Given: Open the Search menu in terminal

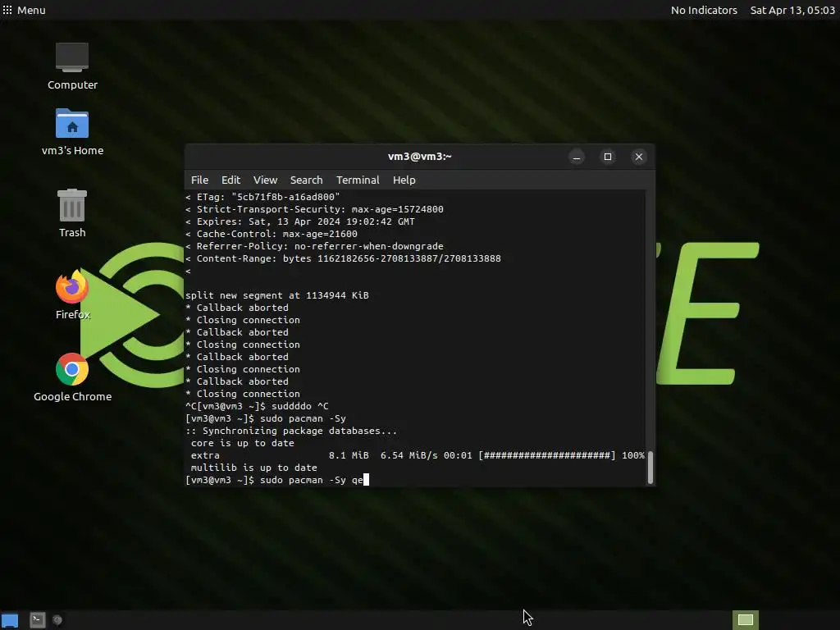Looking at the screenshot, I should tap(307, 180).
